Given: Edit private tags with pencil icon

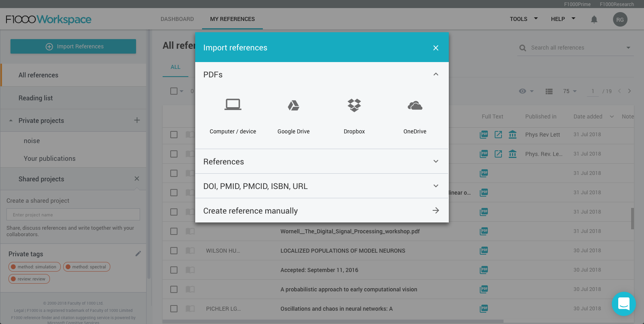Looking at the screenshot, I should tap(138, 253).
